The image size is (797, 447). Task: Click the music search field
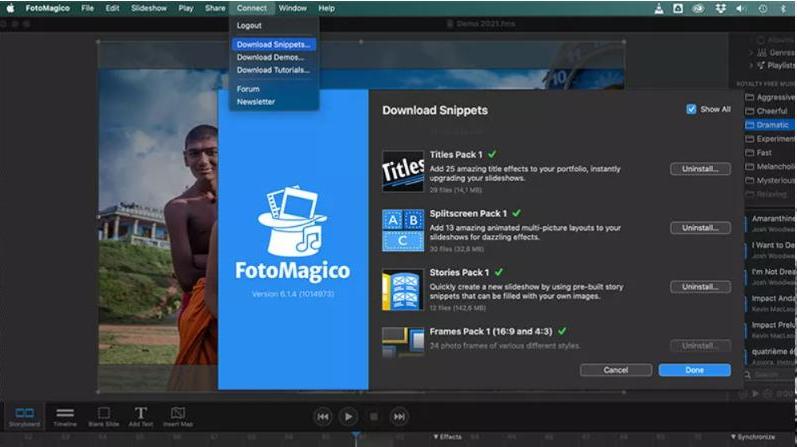770,375
